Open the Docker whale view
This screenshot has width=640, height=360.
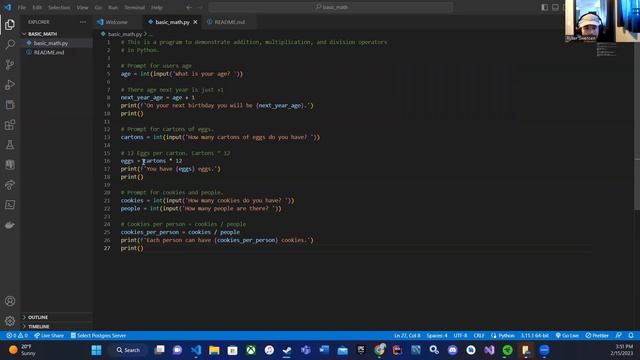click(x=10, y=224)
